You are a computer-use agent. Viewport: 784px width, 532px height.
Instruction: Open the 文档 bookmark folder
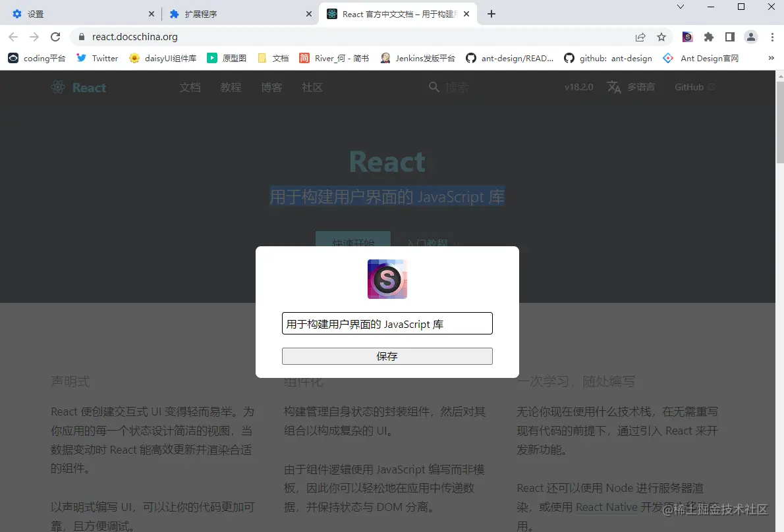pos(273,58)
